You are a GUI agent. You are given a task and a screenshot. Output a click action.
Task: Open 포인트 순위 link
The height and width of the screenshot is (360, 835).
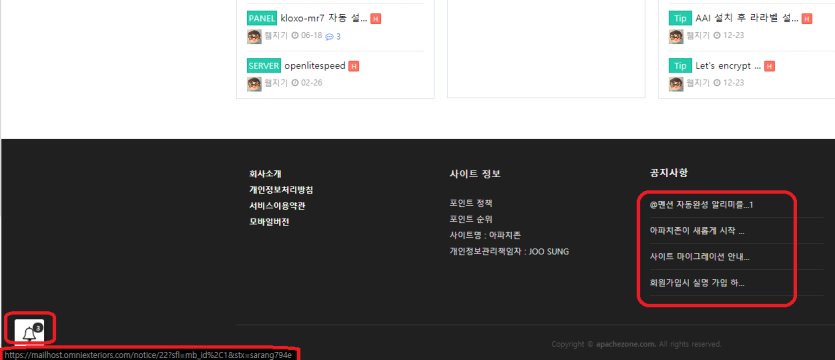pyautogui.click(x=471, y=219)
